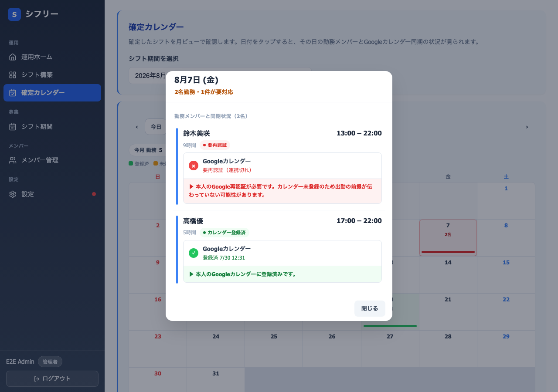Click the 17:00 – 22:00 shift time
Image resolution: width=558 pixels, height=392 pixels.
pyautogui.click(x=359, y=221)
